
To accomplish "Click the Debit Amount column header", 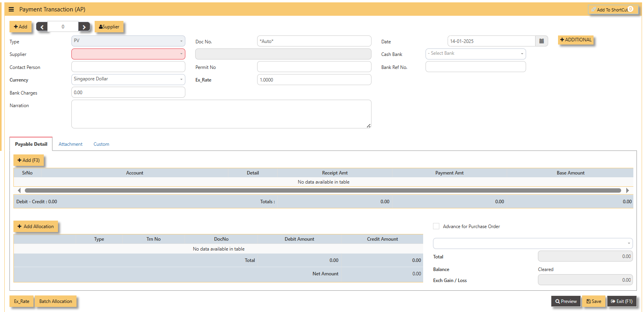I will [x=299, y=239].
